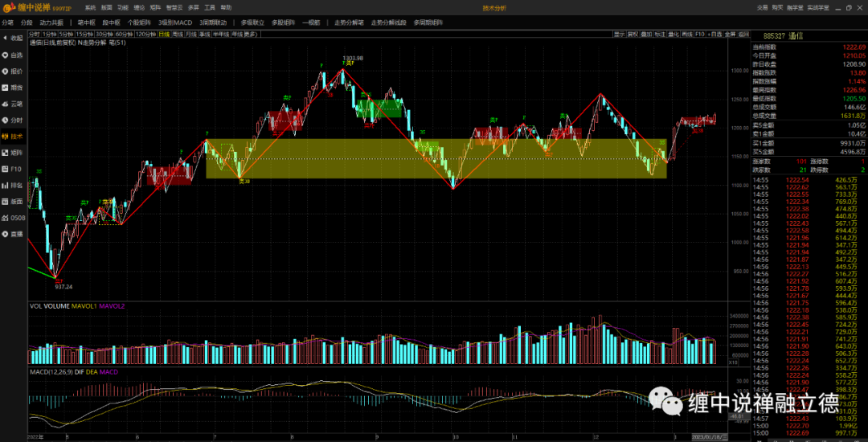868x442 pixels.
Task: Open 融学堂 link
Action: 796,8
